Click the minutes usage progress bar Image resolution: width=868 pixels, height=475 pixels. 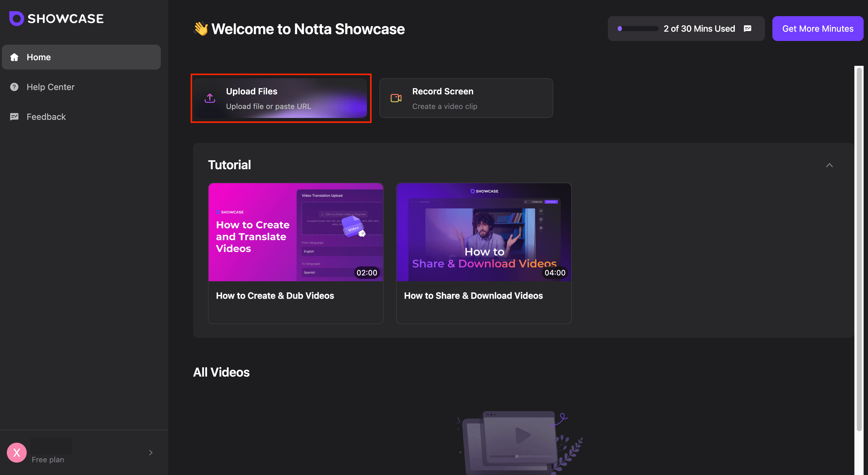[x=638, y=29]
